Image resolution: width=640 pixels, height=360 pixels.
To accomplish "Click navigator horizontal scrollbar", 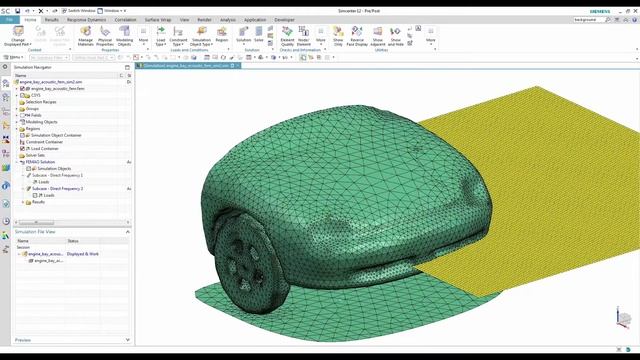I will coord(36,222).
